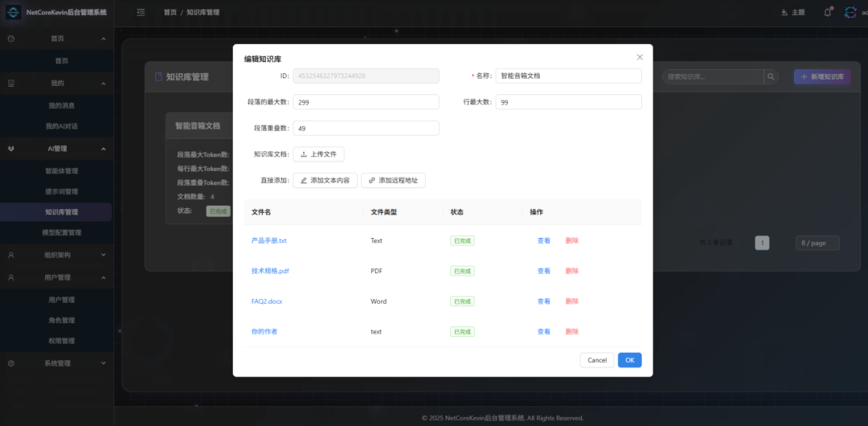Image resolution: width=868 pixels, height=426 pixels.
Task: Click 删除 for 你的作者
Action: click(572, 331)
